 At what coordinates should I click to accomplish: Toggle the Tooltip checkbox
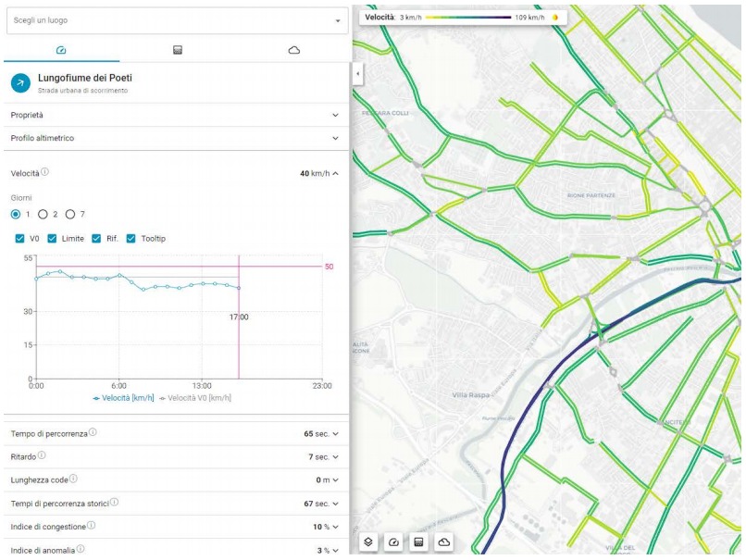(x=131, y=239)
